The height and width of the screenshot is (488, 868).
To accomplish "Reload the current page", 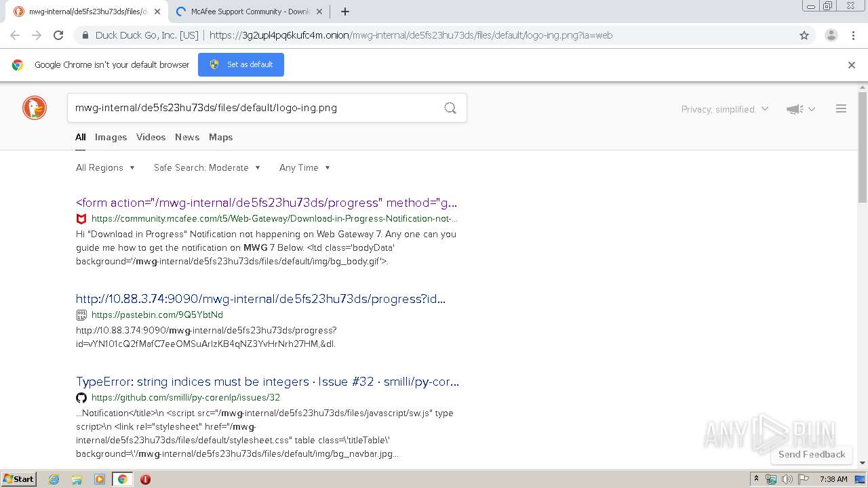I will (58, 35).
